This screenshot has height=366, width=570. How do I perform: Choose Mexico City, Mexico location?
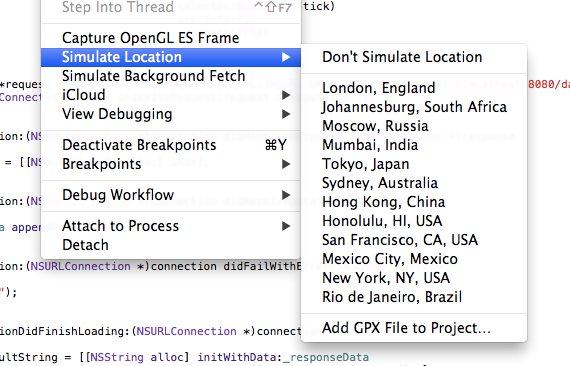point(414,259)
